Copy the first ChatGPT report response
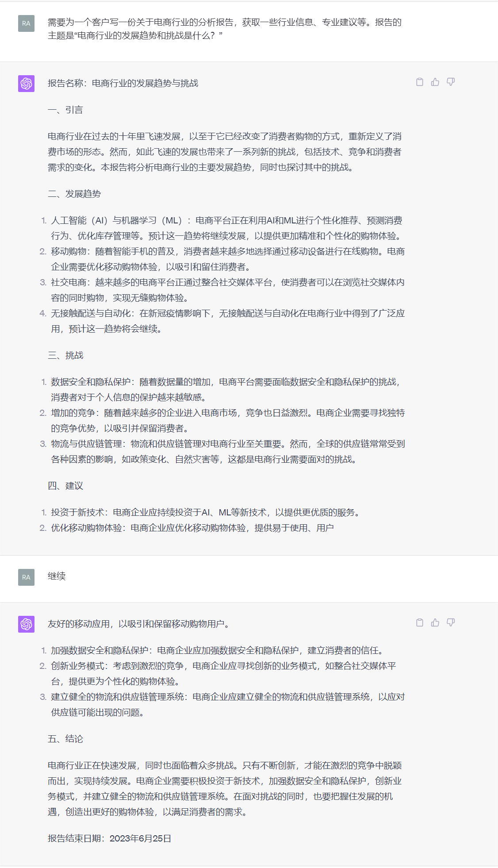Viewport: 498px width, 868px height. click(420, 82)
